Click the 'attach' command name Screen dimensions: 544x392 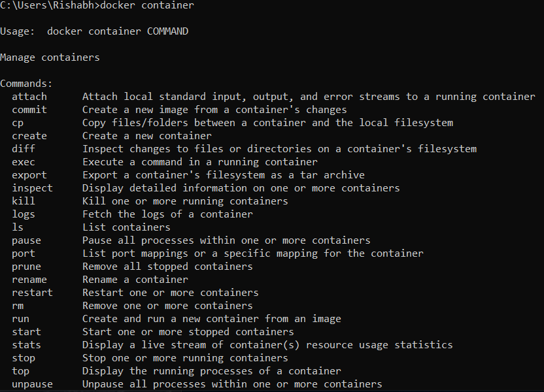29,96
